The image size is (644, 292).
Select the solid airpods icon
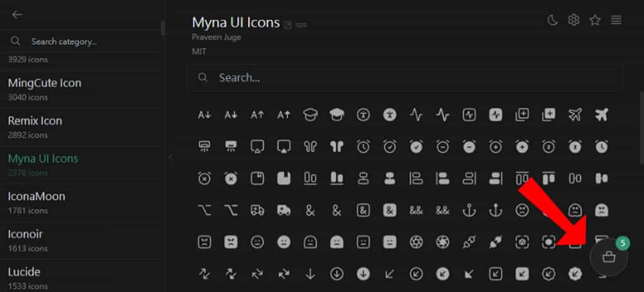click(x=337, y=147)
